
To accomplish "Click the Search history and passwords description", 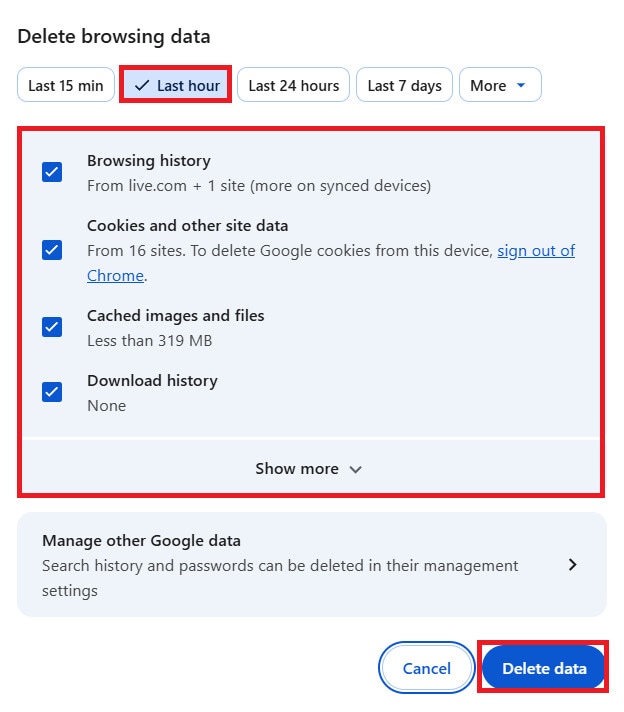I will coord(280,578).
